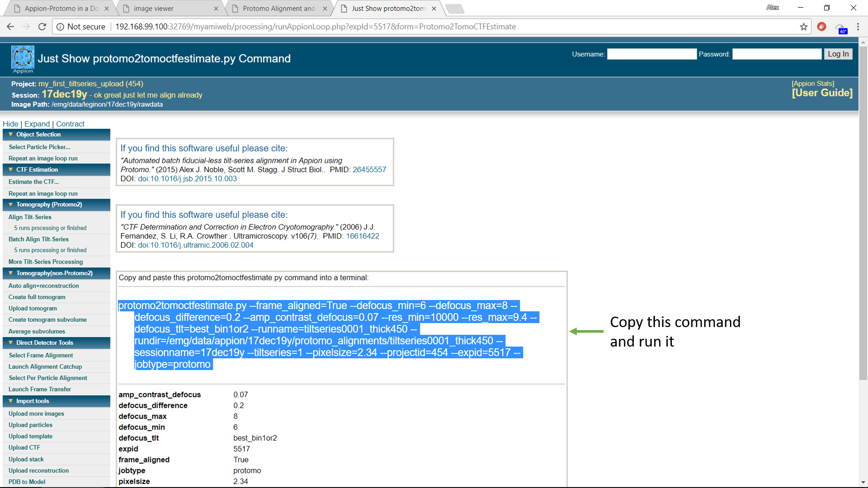The image size is (868, 488).
Task: Open Upload tomogram item
Action: 33,308
